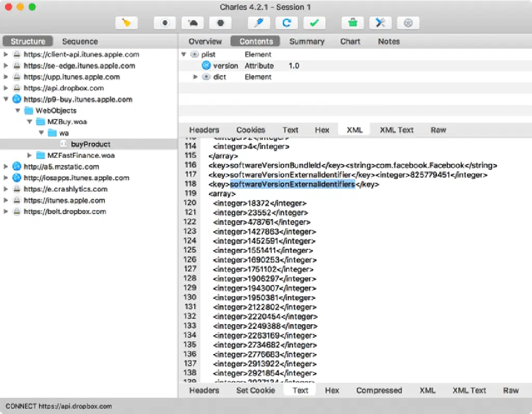The width and height of the screenshot is (532, 414).
Task: Click the Repeat request arrow icon
Action: [x=286, y=23]
